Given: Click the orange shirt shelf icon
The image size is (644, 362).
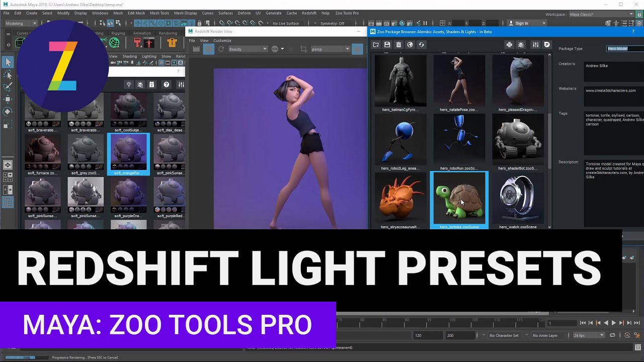Looking at the screenshot, I should tap(172, 43).
